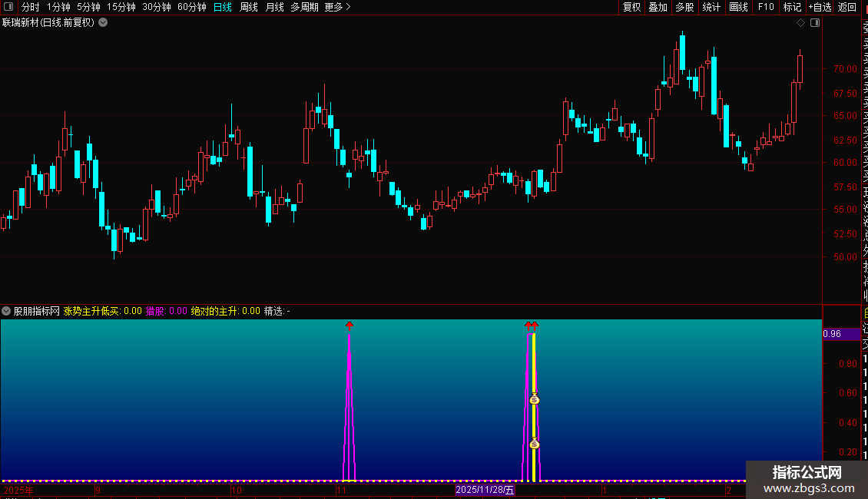Click the 措股 indicator label
The height and width of the screenshot is (499, 868).
pyautogui.click(x=155, y=311)
